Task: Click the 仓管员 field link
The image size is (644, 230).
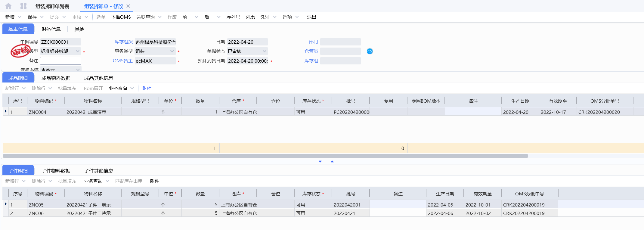Action: click(x=311, y=51)
